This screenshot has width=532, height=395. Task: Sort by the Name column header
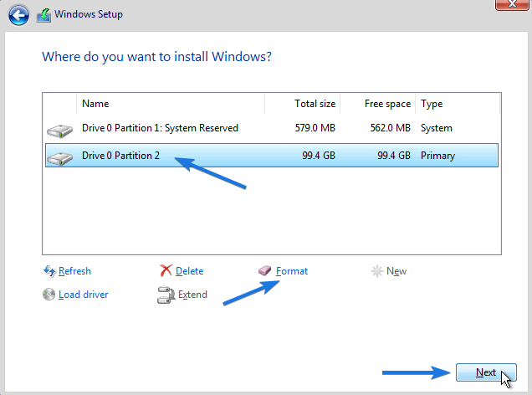[171, 104]
